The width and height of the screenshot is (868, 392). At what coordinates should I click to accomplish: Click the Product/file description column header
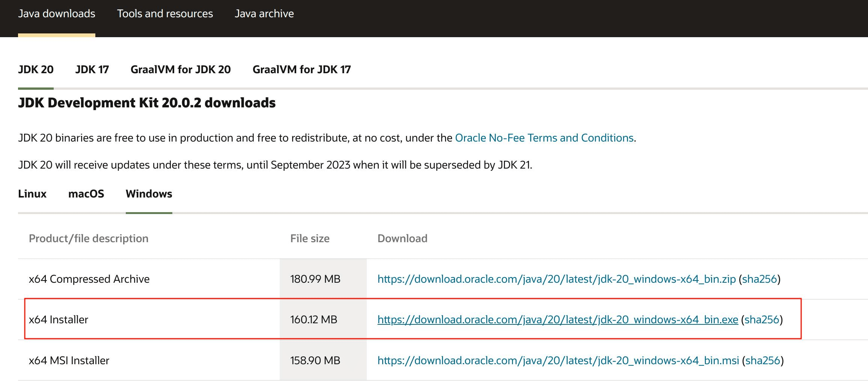(x=89, y=238)
